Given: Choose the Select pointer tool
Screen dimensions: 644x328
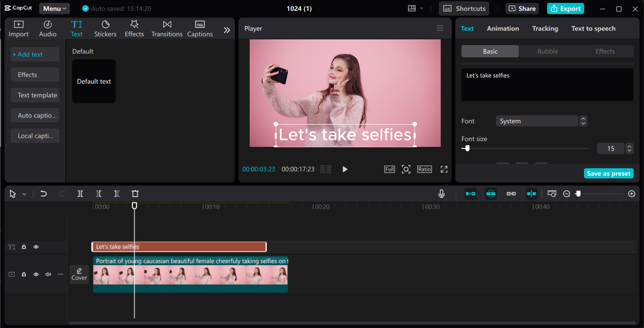Looking at the screenshot, I should 13,193.
